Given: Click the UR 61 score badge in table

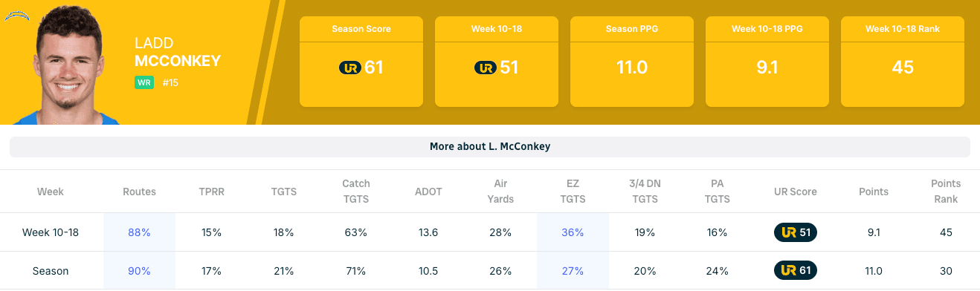Looking at the screenshot, I should [x=795, y=271].
